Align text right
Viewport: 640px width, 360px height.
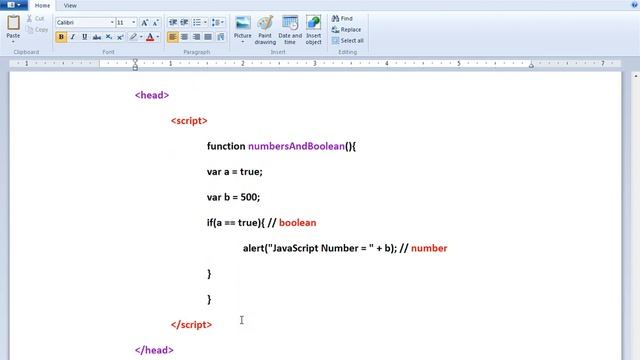click(x=196, y=37)
